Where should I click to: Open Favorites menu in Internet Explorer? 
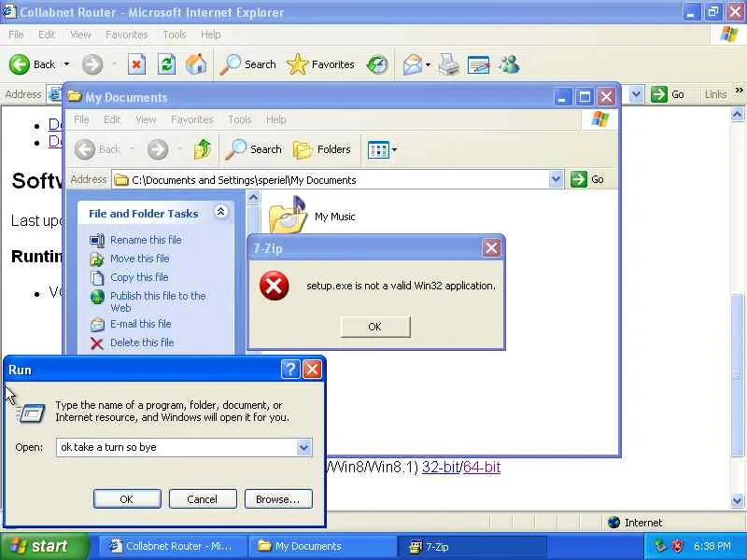[126, 35]
